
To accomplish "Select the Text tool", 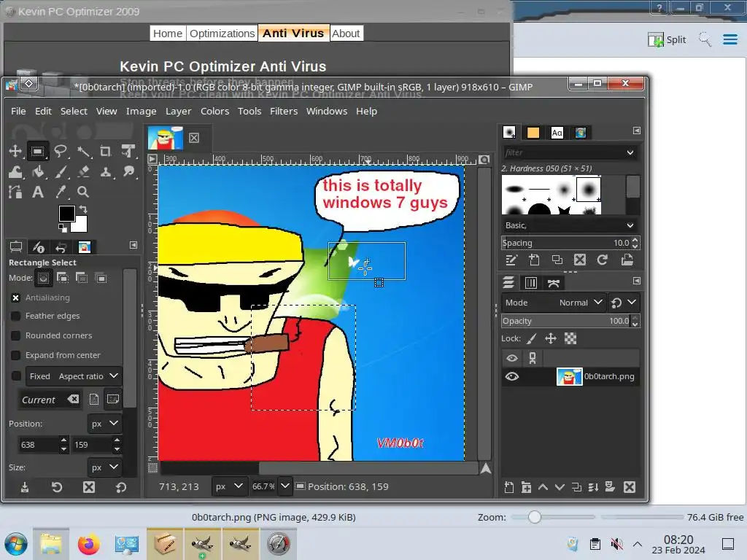I will click(x=38, y=192).
